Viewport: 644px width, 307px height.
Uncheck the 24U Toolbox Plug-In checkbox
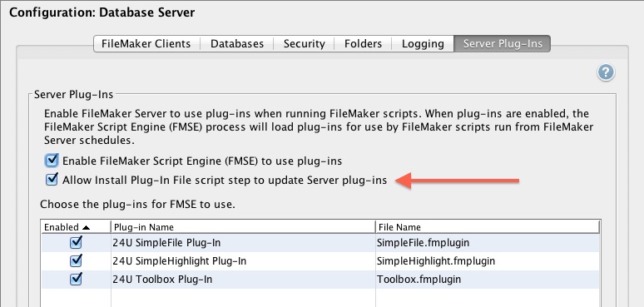[x=76, y=279]
